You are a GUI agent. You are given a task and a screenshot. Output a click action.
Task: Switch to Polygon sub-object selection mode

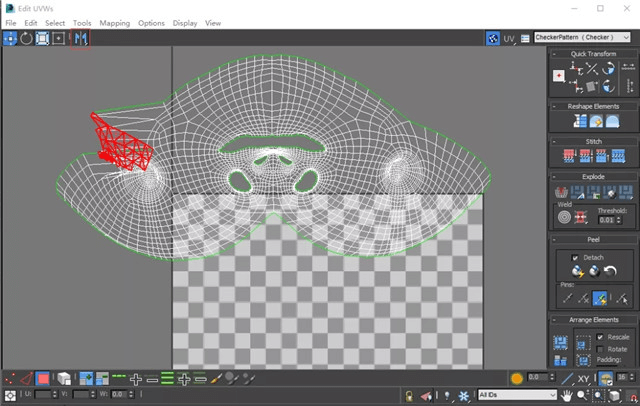43,379
